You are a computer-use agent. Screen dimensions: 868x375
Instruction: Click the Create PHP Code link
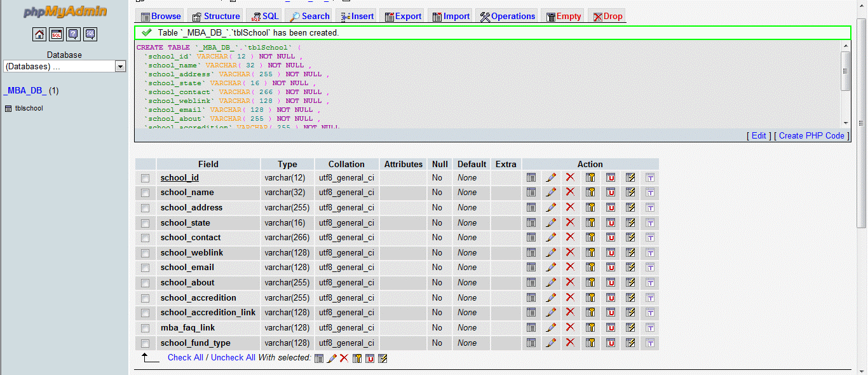click(x=811, y=135)
